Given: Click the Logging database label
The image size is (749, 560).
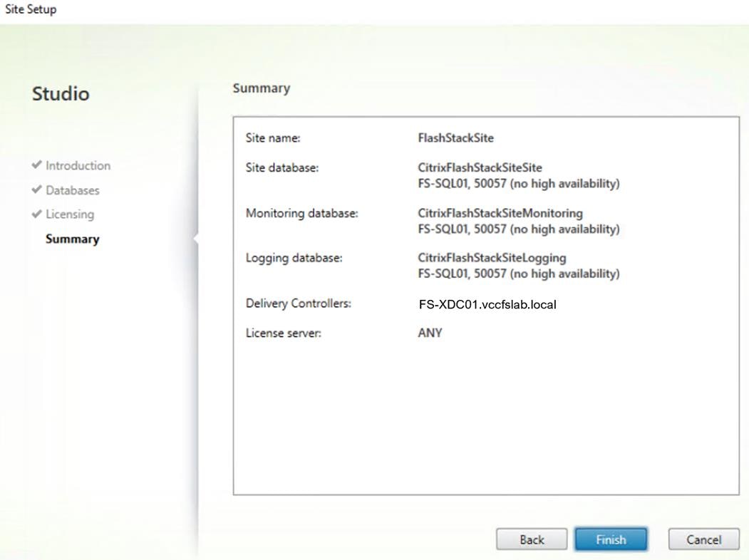Looking at the screenshot, I should pyautogui.click(x=294, y=258).
